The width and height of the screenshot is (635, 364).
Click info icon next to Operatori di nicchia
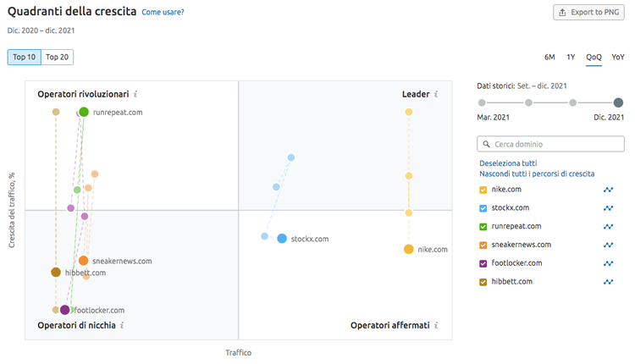click(122, 325)
